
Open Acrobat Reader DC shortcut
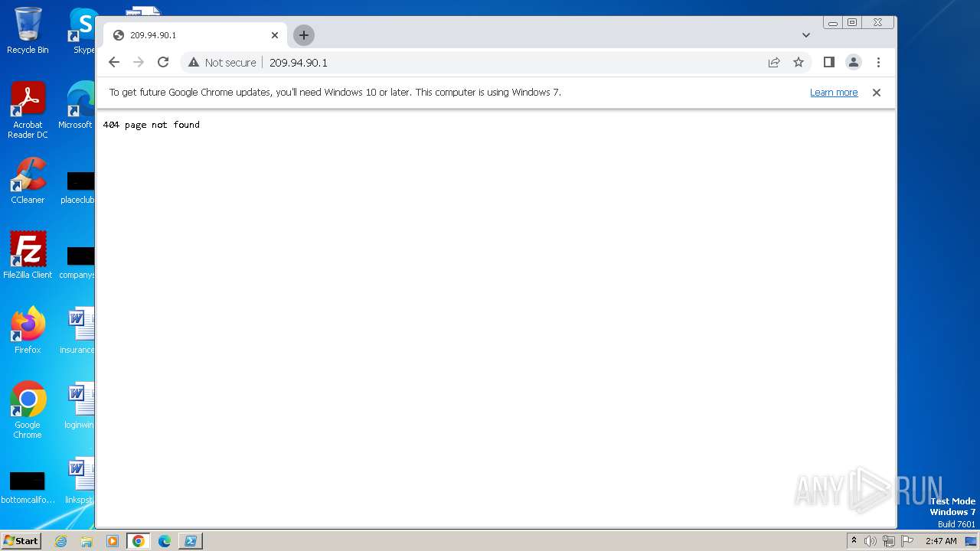28,111
